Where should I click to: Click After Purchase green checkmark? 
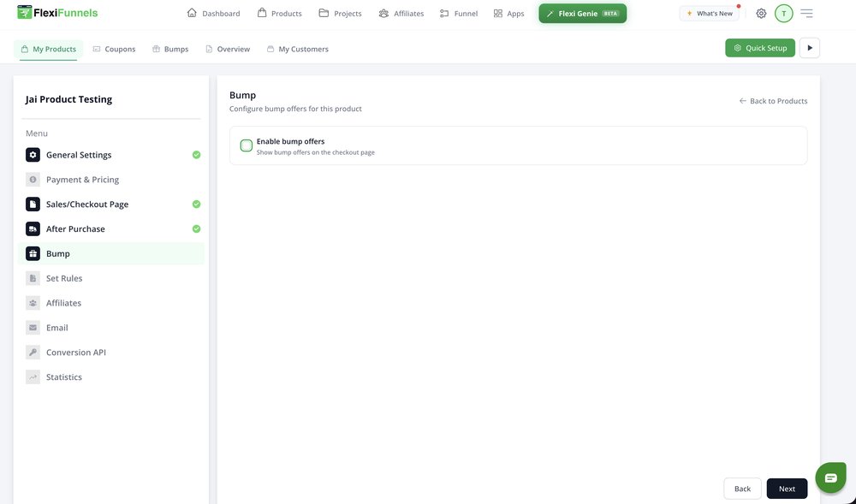(x=197, y=229)
